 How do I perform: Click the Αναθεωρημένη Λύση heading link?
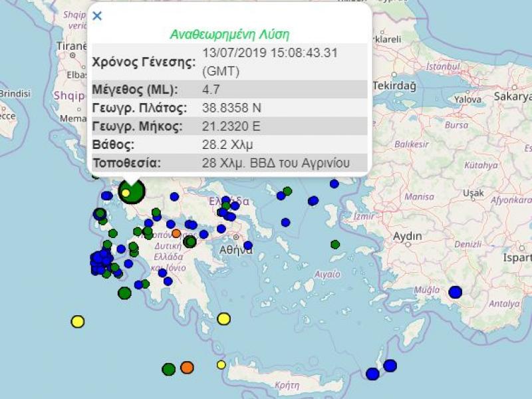click(x=229, y=31)
